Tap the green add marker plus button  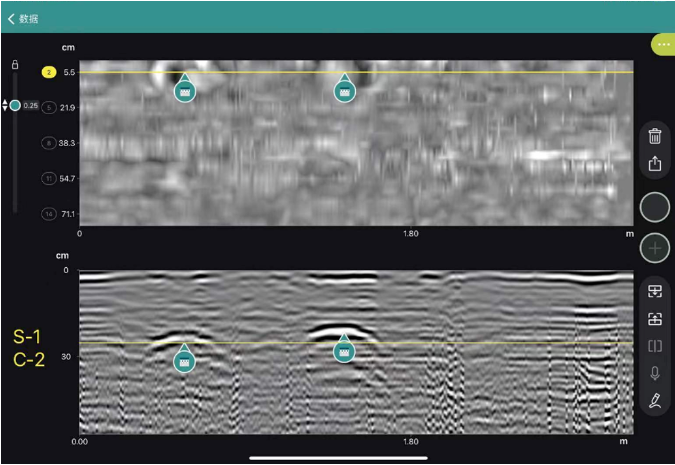(655, 247)
